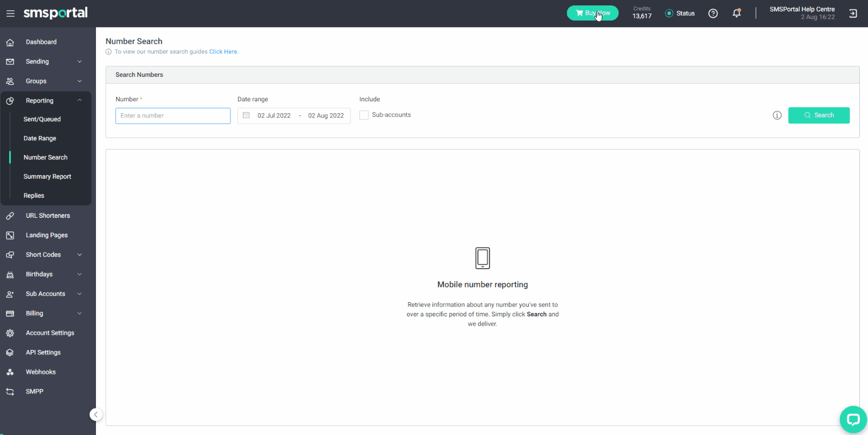Viewport: 868px width, 435px height.
Task: Expand the Billing chevron
Action: [x=80, y=314]
